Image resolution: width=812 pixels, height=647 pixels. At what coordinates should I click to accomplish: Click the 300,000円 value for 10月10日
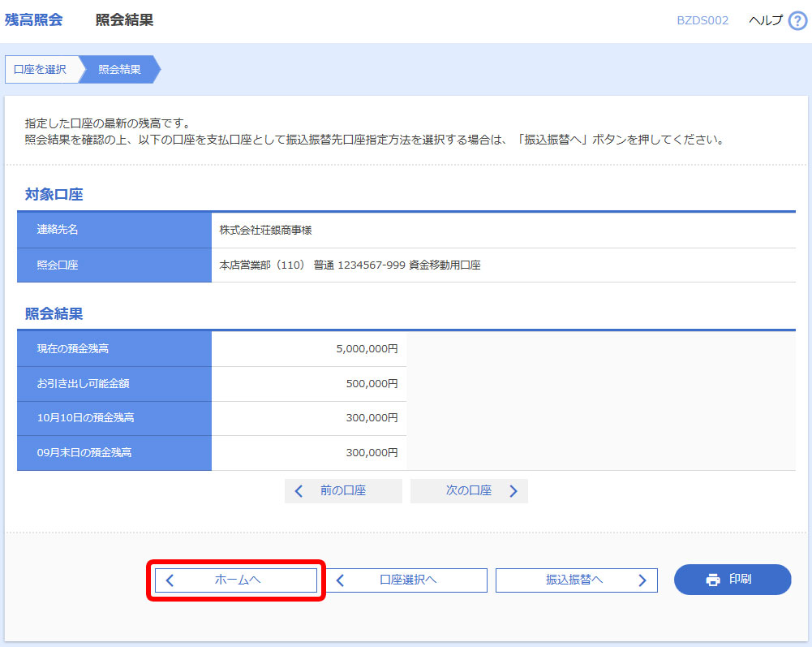372,418
